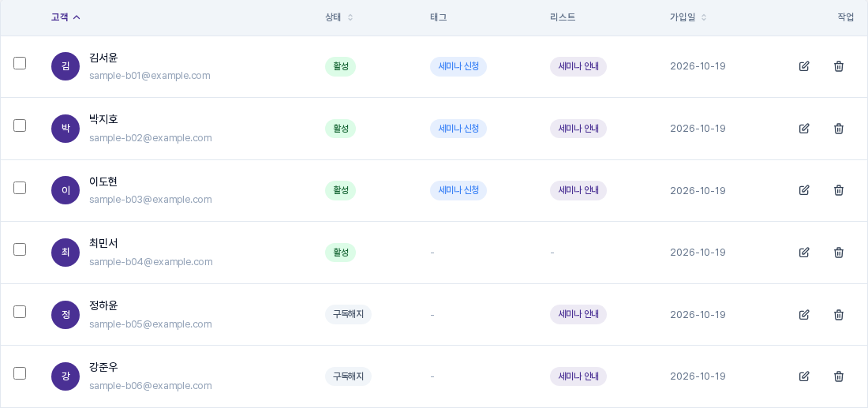Click 세미나 안내 list chip for 박지호
Screen dimensions: 868x408
click(578, 129)
